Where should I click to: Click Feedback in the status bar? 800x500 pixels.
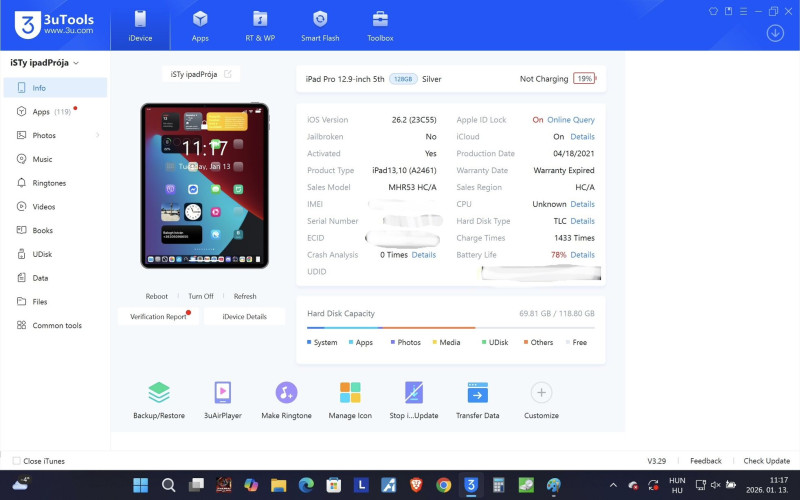point(706,461)
